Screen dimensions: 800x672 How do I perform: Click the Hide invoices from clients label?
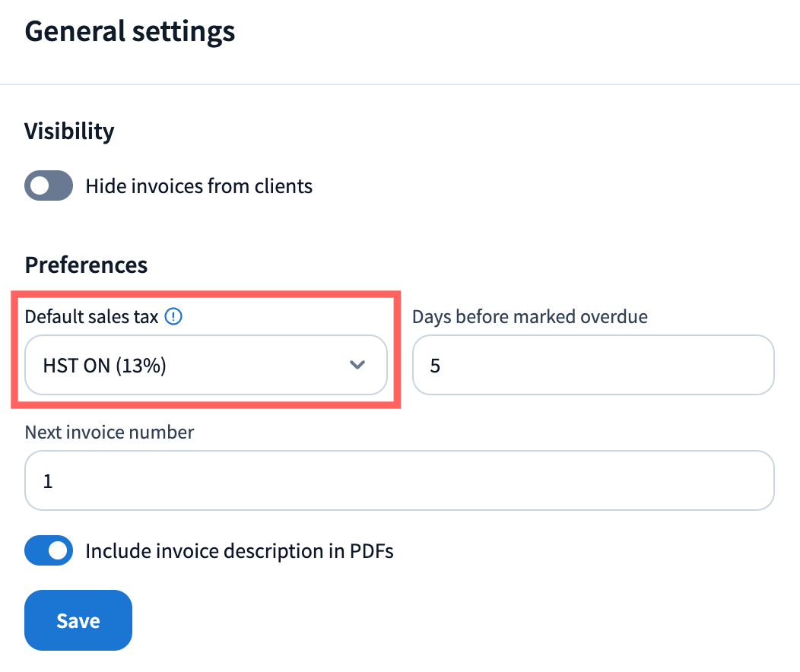[198, 186]
